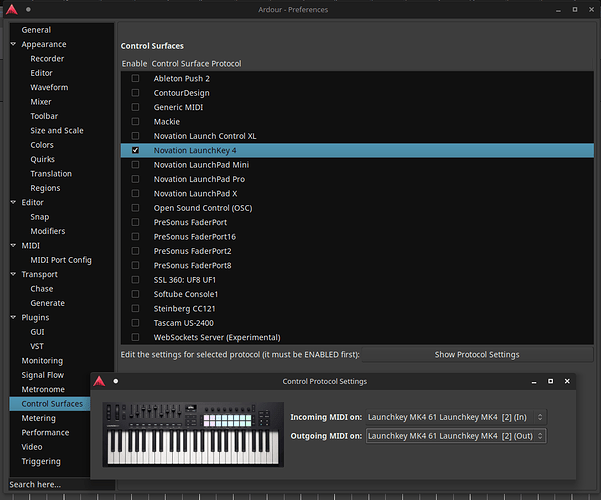Collapse the Plugins tree section
This screenshot has height=500, width=601.
point(13,317)
